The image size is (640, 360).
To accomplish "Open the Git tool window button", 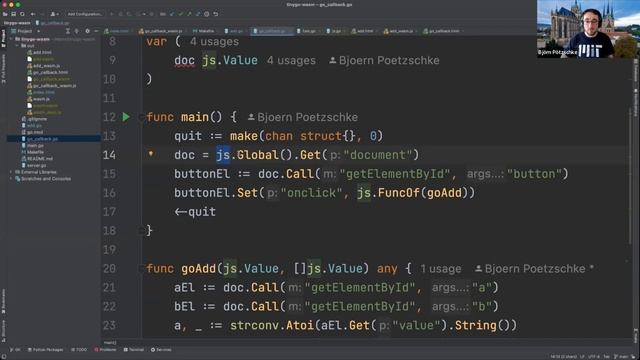I will pos(15,350).
